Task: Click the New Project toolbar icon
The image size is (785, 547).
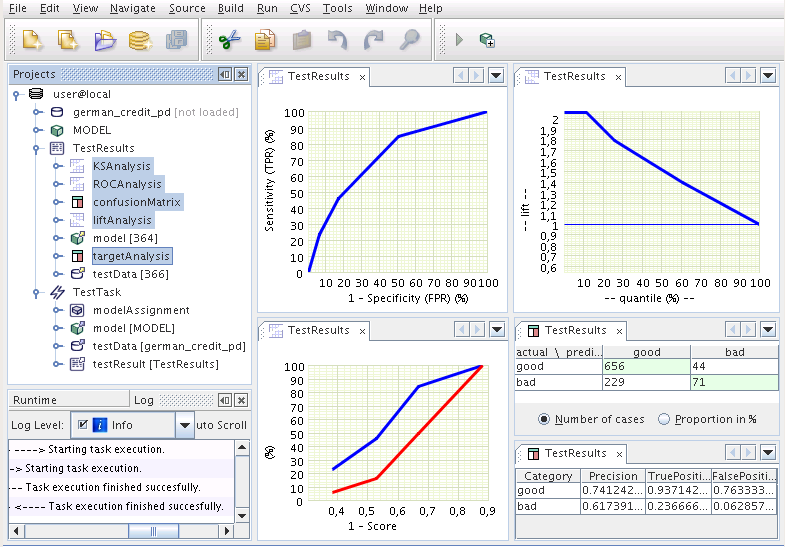Action: coord(68,40)
